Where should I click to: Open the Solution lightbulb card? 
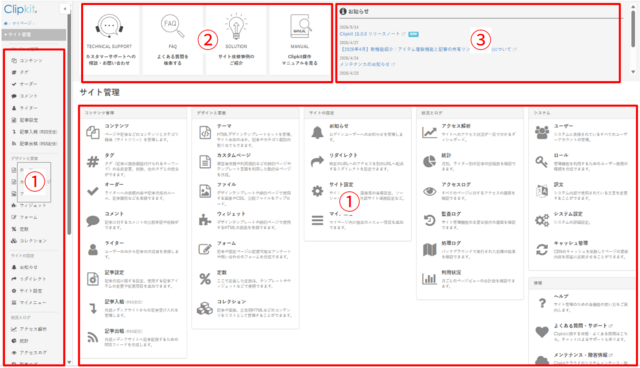236,40
